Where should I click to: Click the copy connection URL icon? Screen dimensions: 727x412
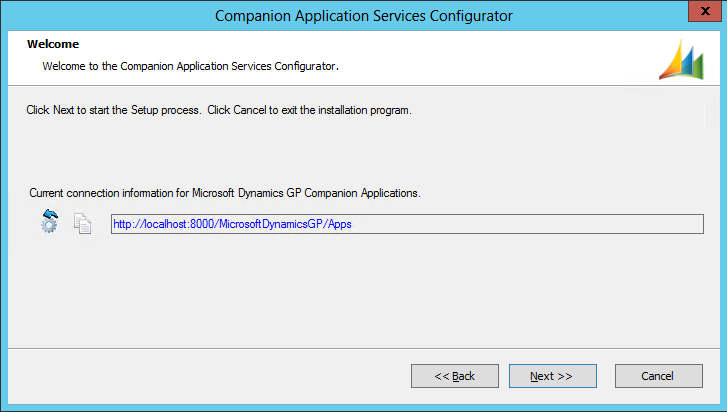(83, 223)
